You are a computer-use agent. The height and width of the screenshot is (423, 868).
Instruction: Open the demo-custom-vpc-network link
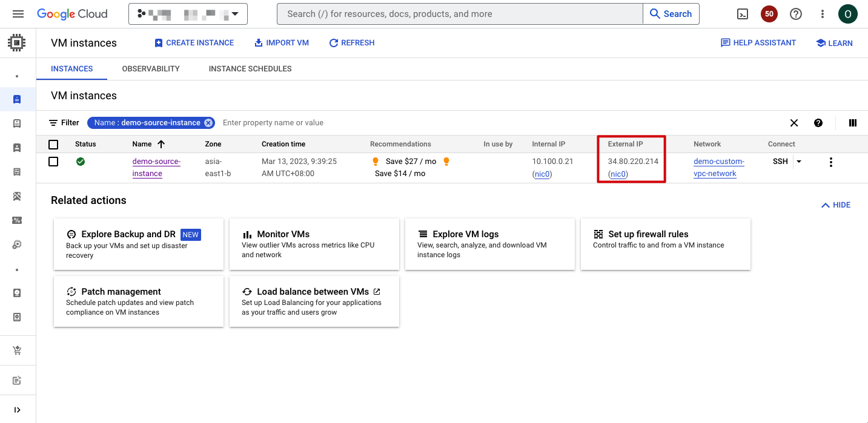tap(718, 168)
